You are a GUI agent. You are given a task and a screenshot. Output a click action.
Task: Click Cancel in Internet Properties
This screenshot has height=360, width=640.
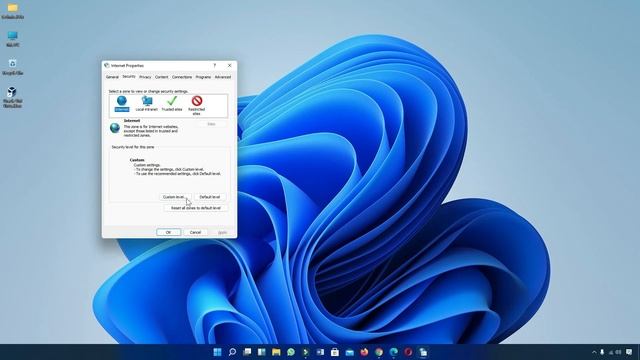coord(195,232)
